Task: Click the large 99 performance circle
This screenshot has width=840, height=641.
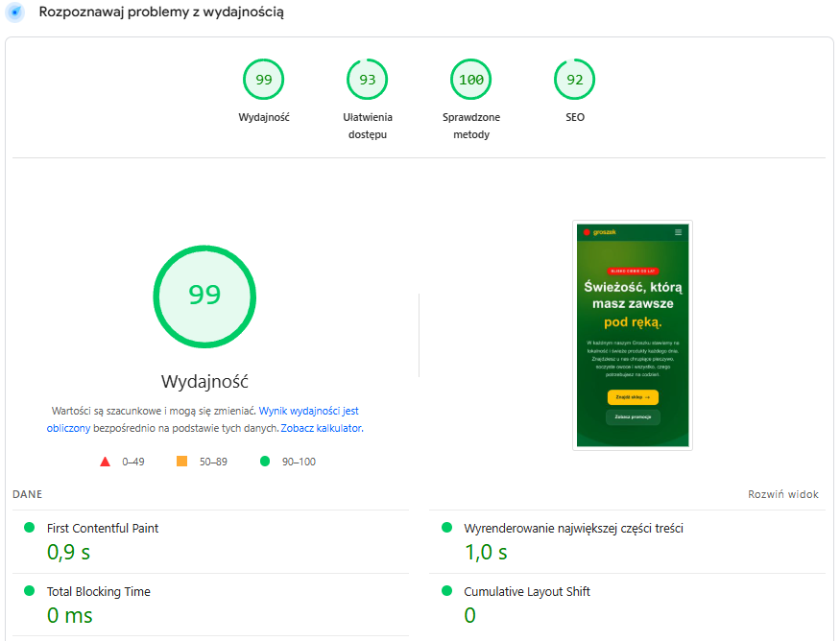Action: [x=204, y=297]
